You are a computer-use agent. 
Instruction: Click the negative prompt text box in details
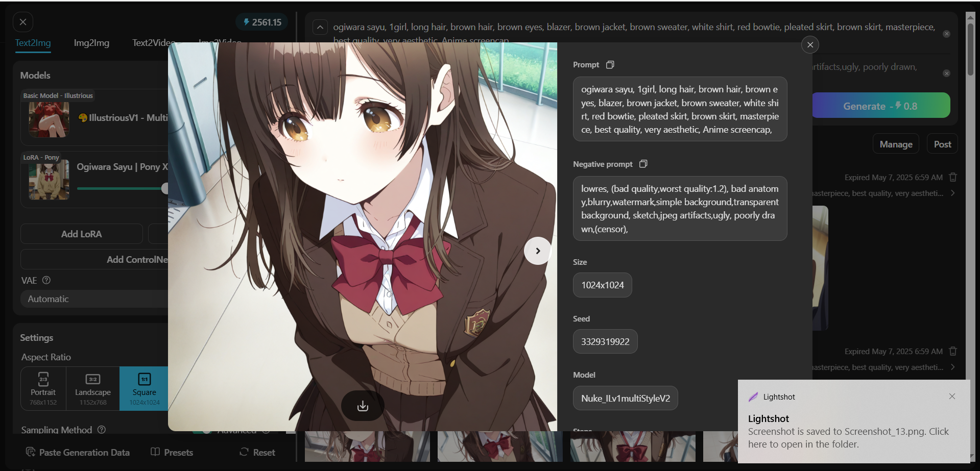680,209
